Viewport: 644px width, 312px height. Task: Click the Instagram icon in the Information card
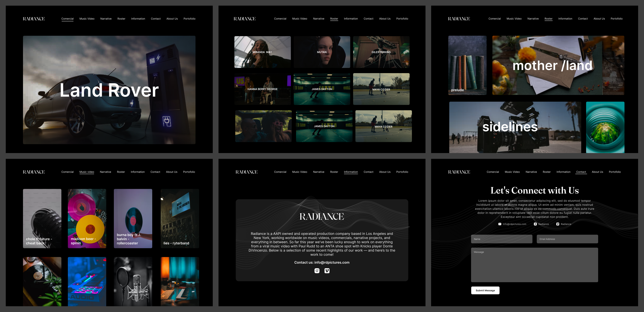(317, 271)
